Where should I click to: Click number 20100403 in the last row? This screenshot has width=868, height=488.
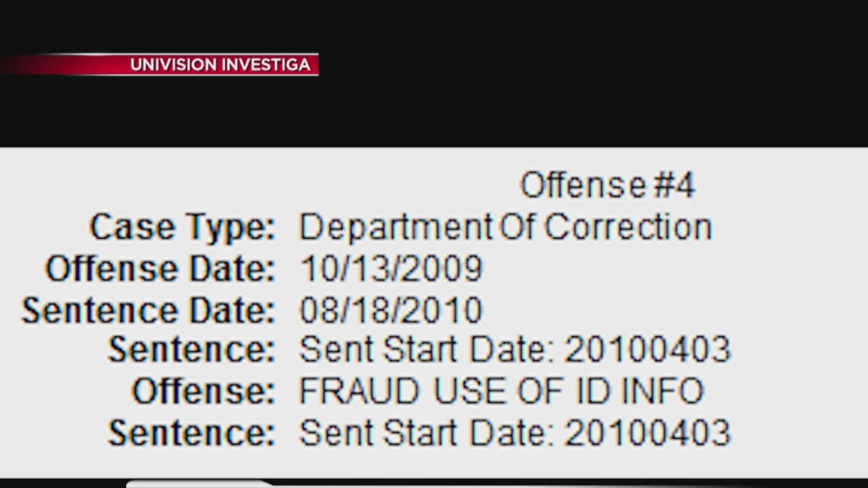pyautogui.click(x=647, y=433)
